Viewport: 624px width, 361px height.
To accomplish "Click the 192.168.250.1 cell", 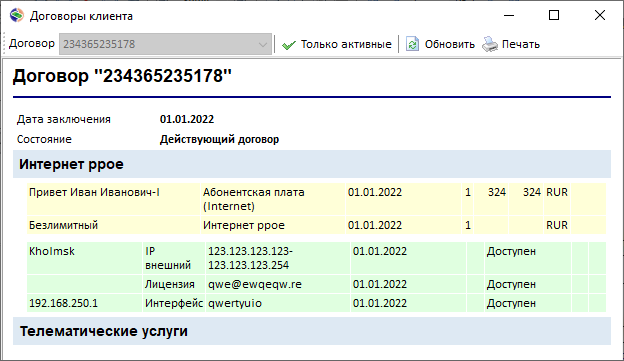I will 84,303.
